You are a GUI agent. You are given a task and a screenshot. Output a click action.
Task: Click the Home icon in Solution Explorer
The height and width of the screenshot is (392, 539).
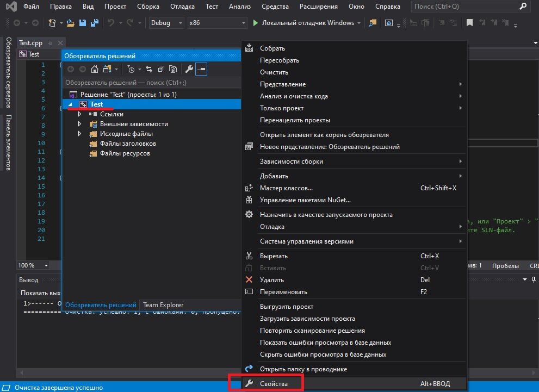tap(95, 69)
